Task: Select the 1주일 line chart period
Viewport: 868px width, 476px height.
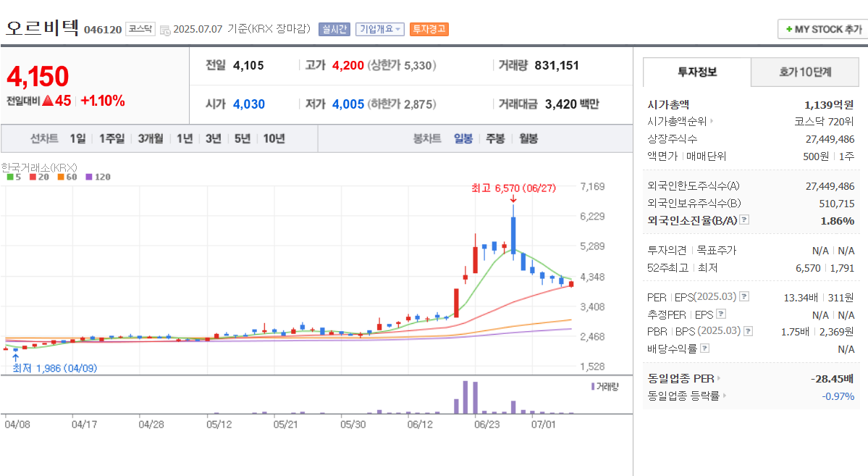Action: click(111, 138)
